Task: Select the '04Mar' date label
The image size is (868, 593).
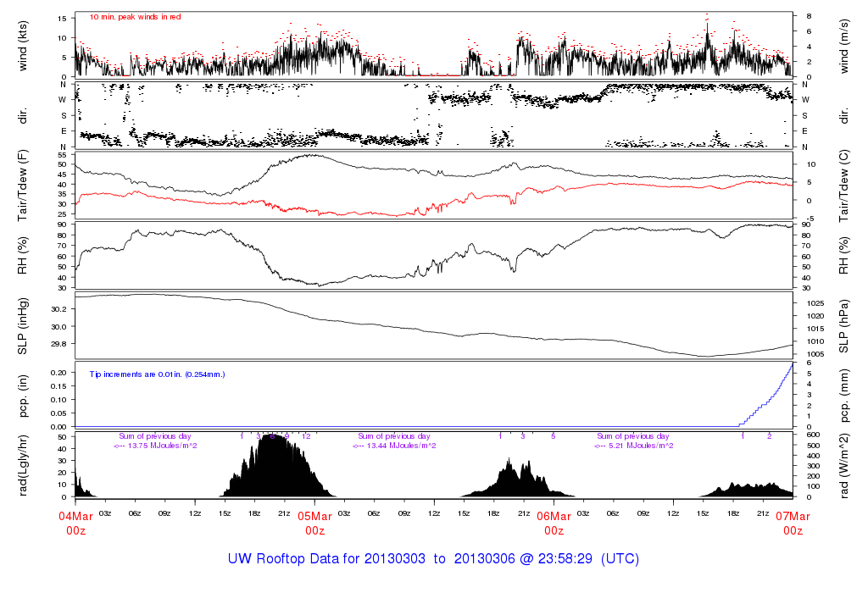Action: [75, 516]
